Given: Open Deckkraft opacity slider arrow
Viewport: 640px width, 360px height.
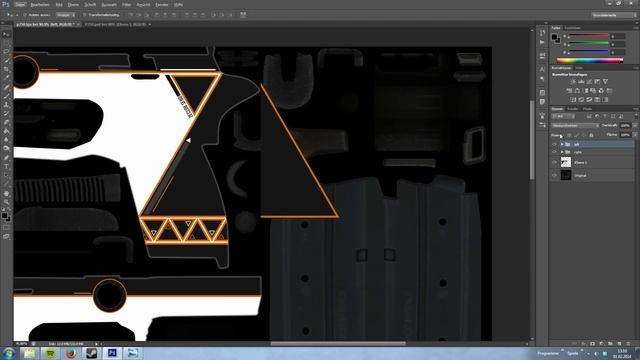Looking at the screenshot, I should [635, 126].
